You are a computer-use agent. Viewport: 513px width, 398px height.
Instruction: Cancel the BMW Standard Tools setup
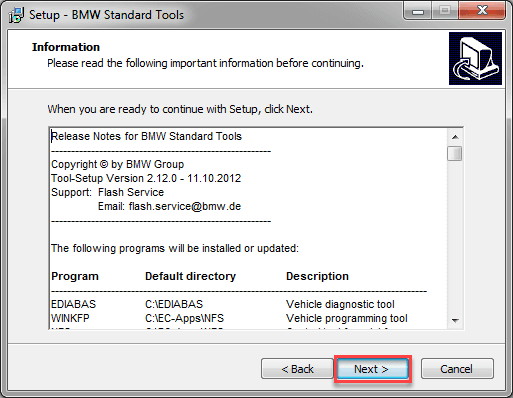(457, 369)
